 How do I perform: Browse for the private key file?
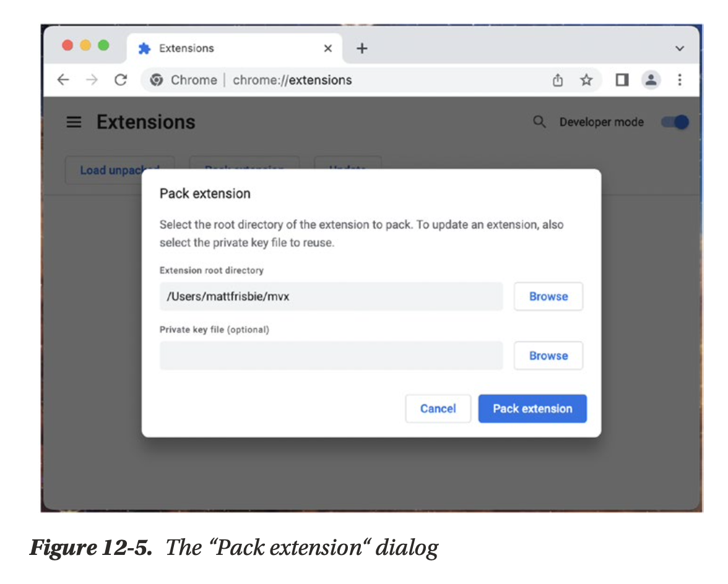[x=548, y=356]
